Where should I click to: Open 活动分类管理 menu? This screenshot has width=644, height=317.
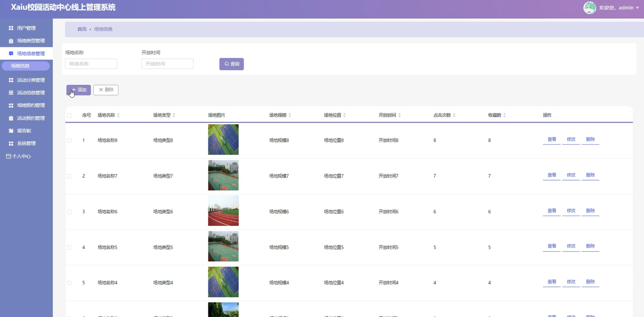tap(26, 80)
